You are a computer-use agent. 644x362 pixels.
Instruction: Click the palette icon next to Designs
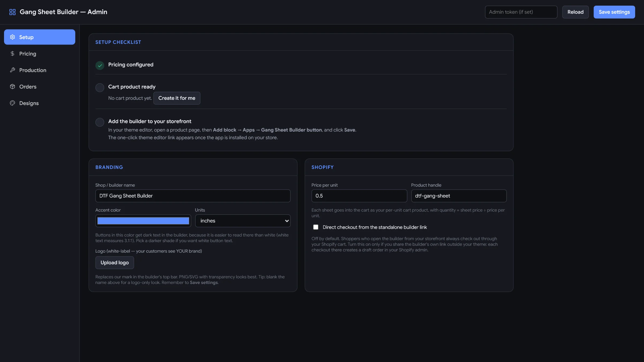point(12,103)
